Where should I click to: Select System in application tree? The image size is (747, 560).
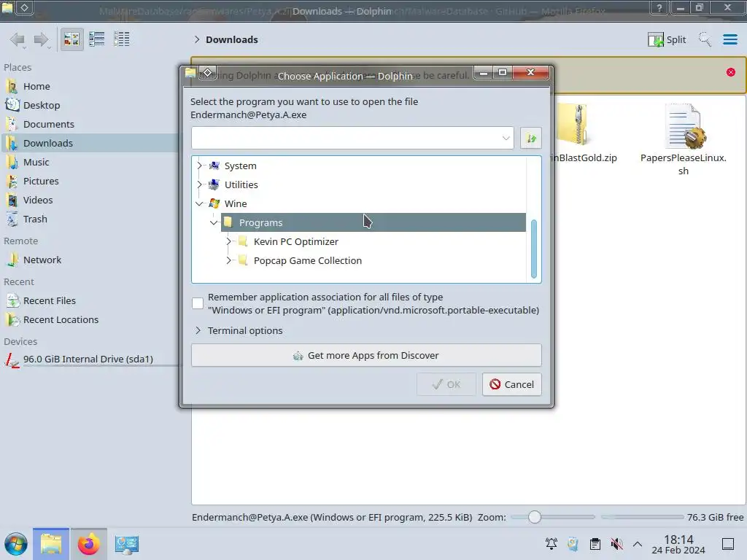(x=240, y=166)
